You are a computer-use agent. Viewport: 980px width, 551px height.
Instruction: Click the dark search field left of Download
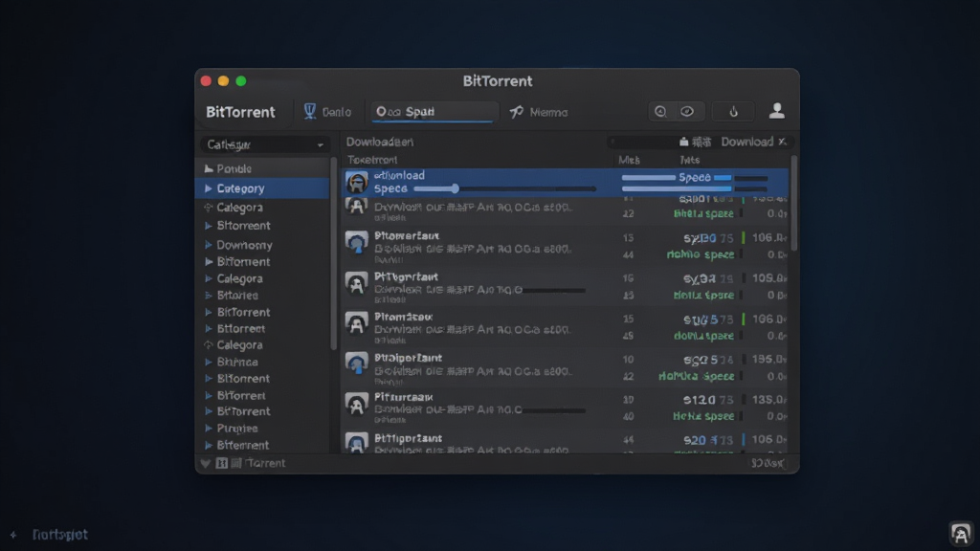[642, 142]
